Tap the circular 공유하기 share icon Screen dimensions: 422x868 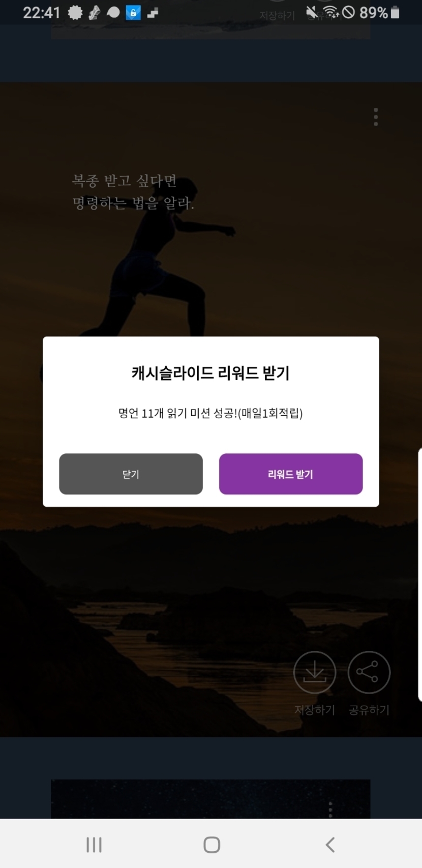(369, 672)
